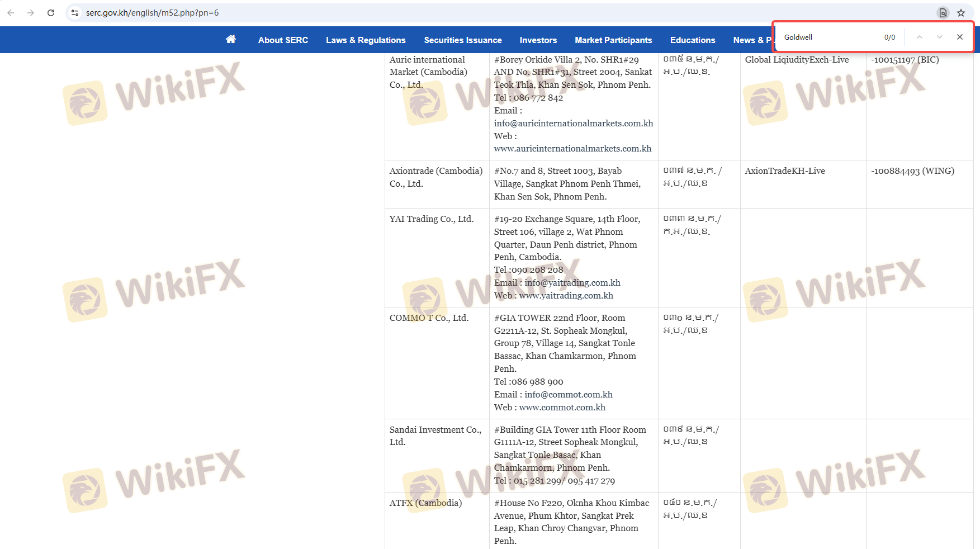Select the COMMO T Co., Ltd. cell
Screen dimensions: 980x549
(437, 363)
